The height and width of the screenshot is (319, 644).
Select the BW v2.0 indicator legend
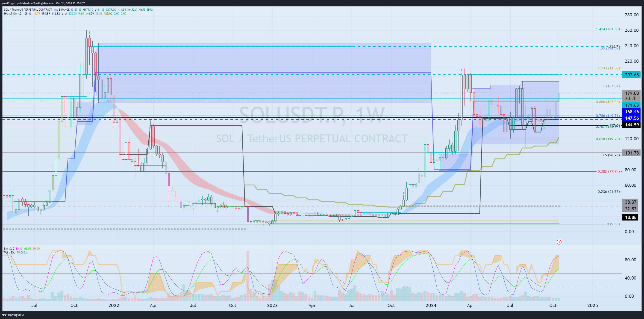(x=9, y=249)
